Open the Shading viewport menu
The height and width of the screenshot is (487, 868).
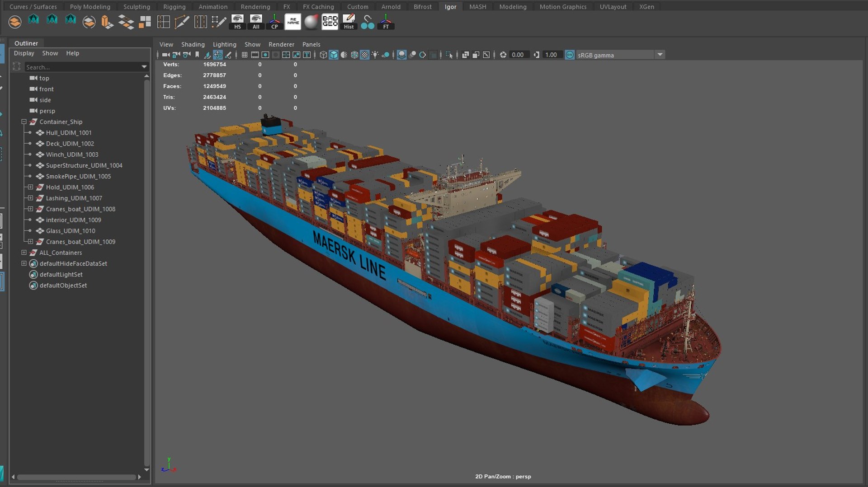point(193,44)
